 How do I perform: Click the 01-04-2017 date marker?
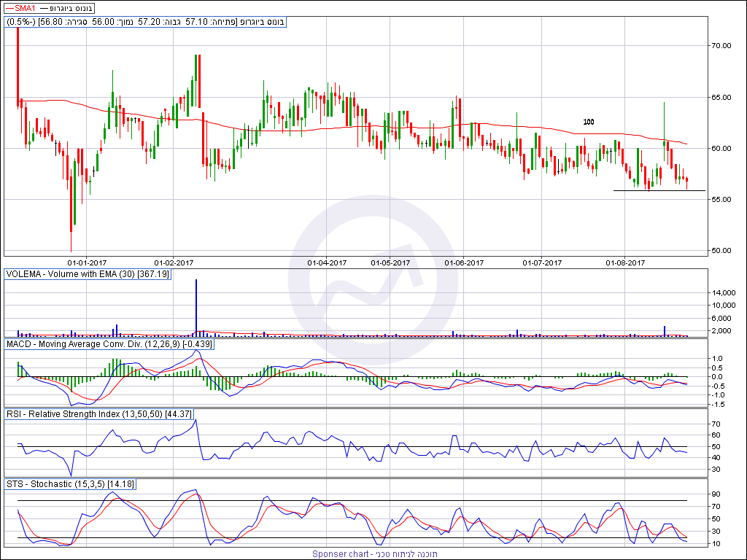click(327, 262)
